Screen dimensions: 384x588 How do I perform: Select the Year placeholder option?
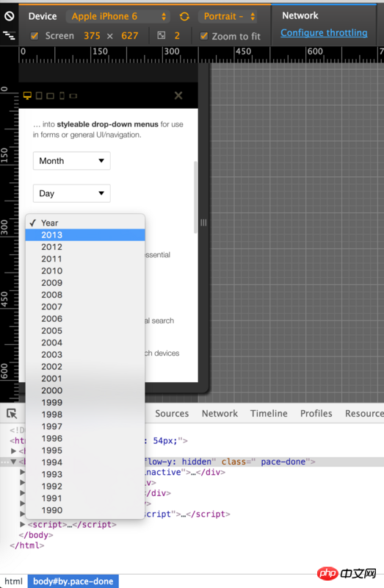(x=85, y=223)
